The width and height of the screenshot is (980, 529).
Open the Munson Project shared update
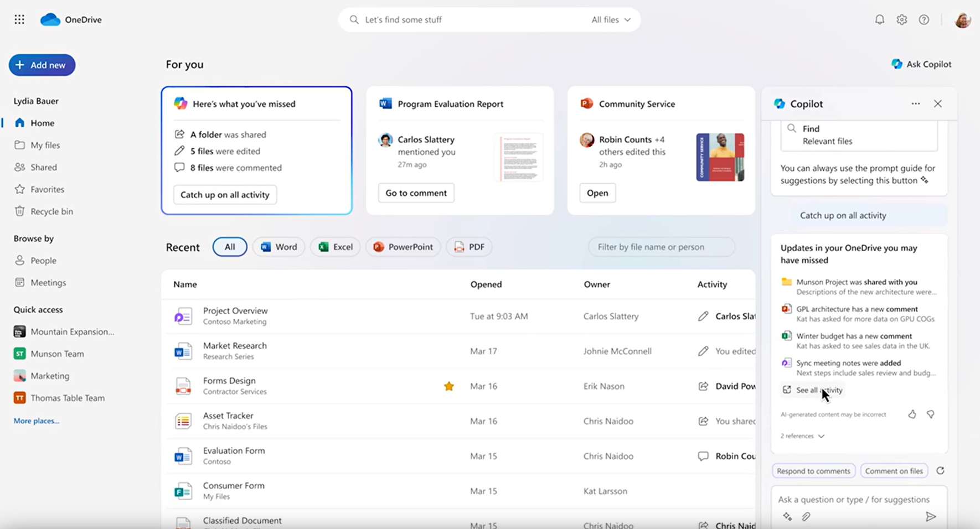pos(859,287)
